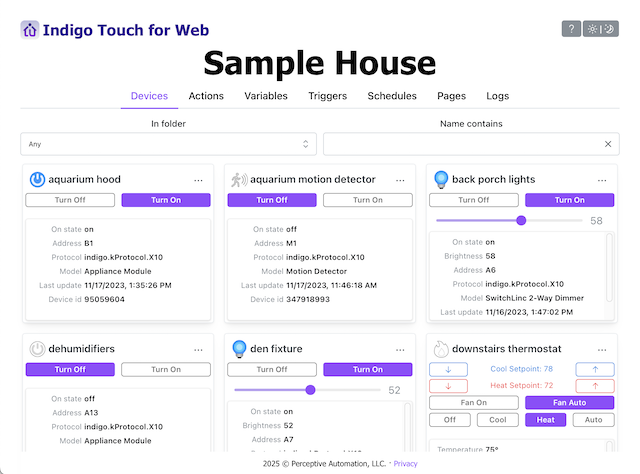This screenshot has width=640, height=474.
Task: Lower the cool setpoint with blue down arrow
Action: [x=449, y=369]
